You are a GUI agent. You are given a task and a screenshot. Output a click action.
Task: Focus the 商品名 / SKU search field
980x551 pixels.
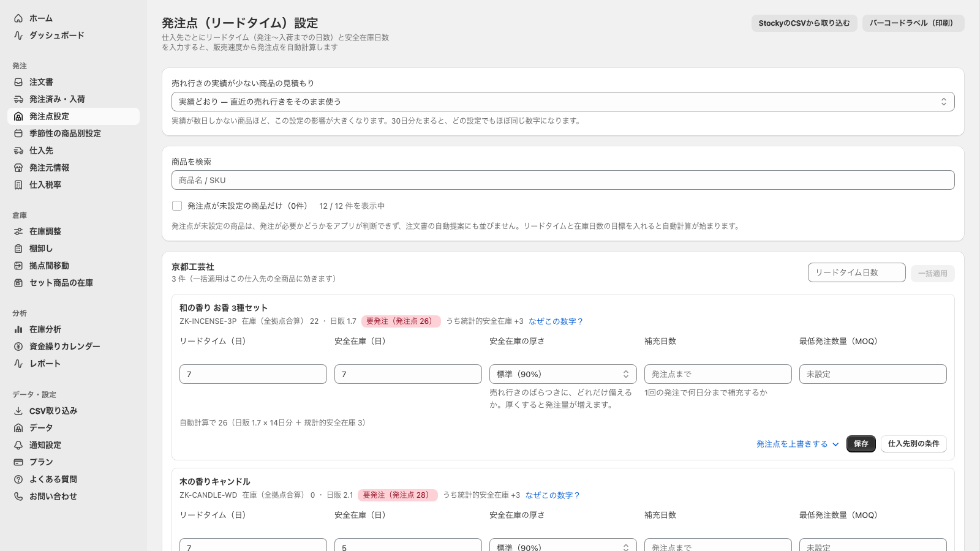563,180
